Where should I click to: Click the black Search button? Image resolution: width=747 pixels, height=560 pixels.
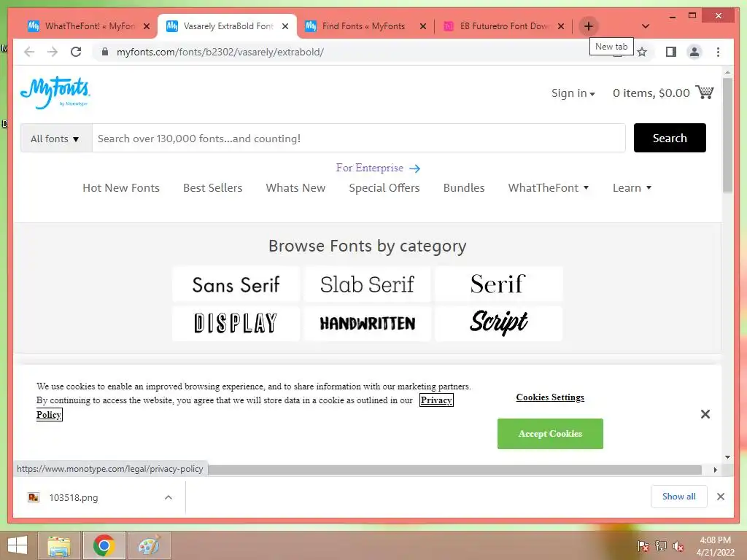click(670, 138)
